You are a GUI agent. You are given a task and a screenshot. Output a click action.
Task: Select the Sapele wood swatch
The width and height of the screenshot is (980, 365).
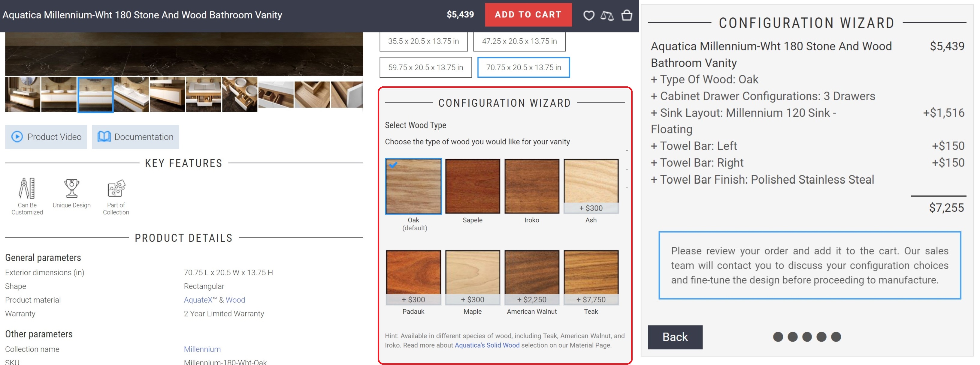pyautogui.click(x=473, y=186)
